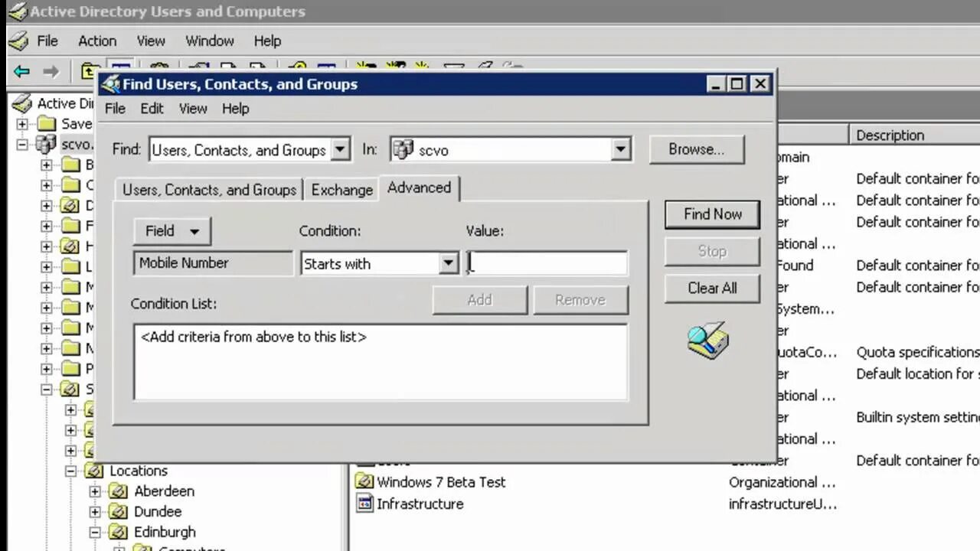Click the Windows 7 Beta Test folder icon
The image size is (980, 551).
pos(364,482)
